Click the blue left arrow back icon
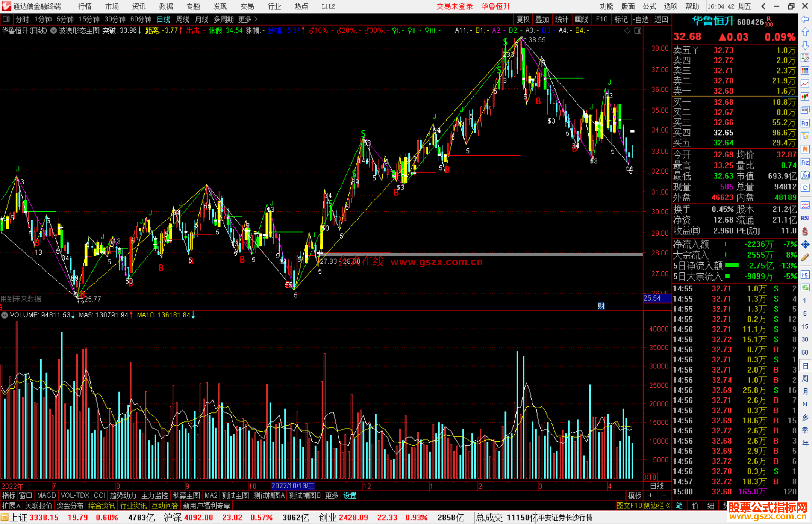This screenshot has width=812, height=524. click(x=805, y=19)
